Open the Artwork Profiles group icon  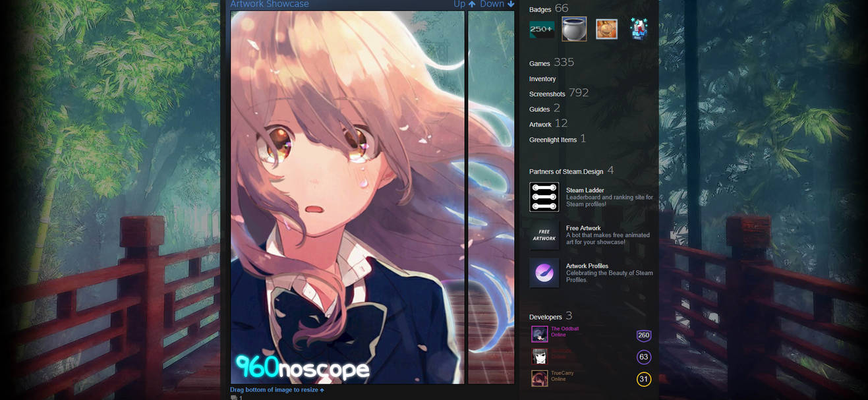coord(544,273)
